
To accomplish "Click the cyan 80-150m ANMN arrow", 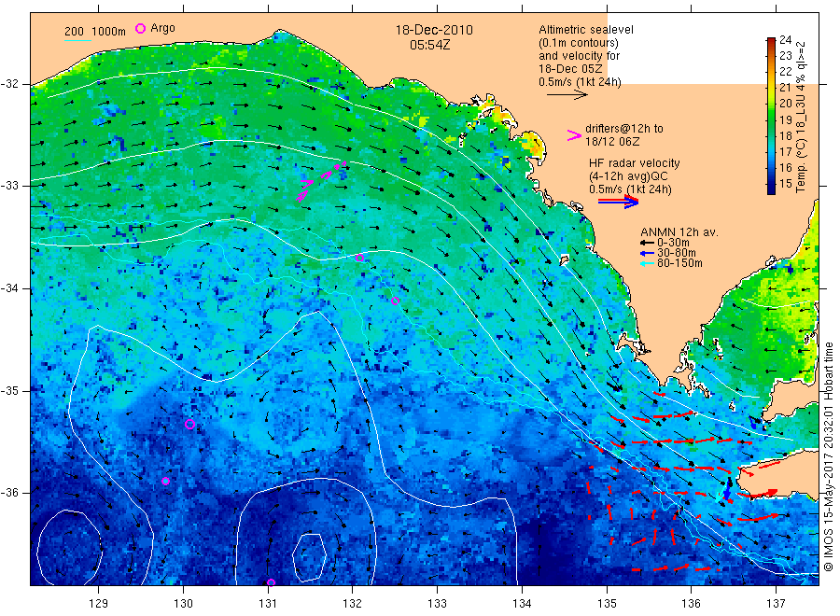I will [x=647, y=263].
